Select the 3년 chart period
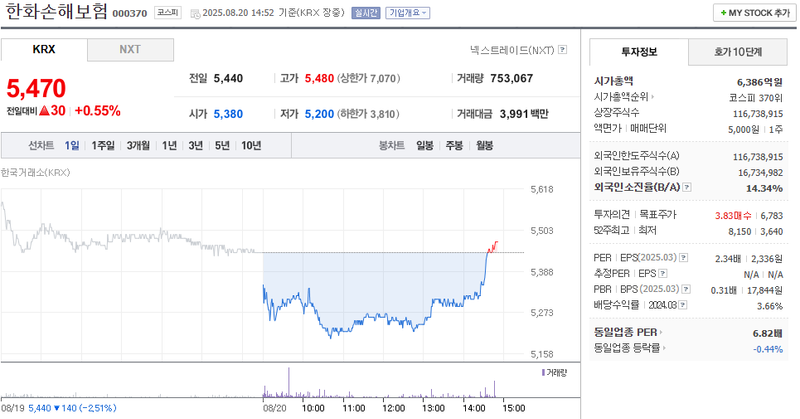 click(196, 146)
